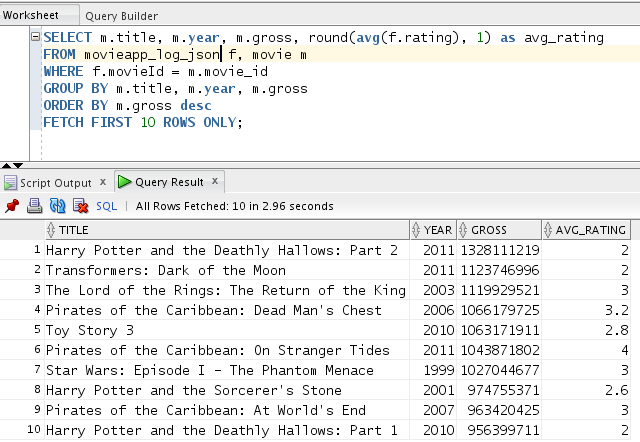Select row number 10 header
The image size is (640, 442).
22,430
